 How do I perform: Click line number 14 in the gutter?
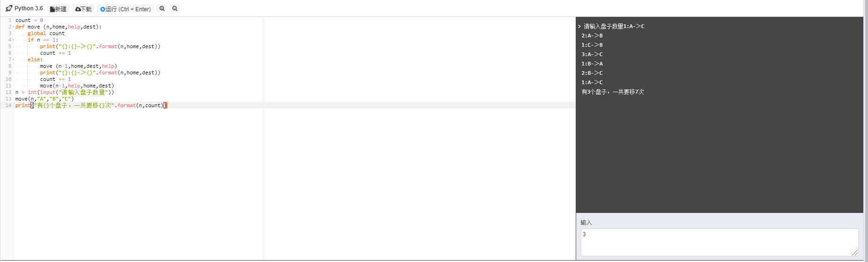click(8, 105)
